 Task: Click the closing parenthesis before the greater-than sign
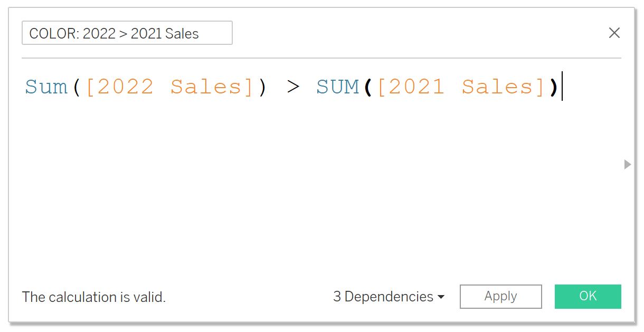(x=262, y=87)
